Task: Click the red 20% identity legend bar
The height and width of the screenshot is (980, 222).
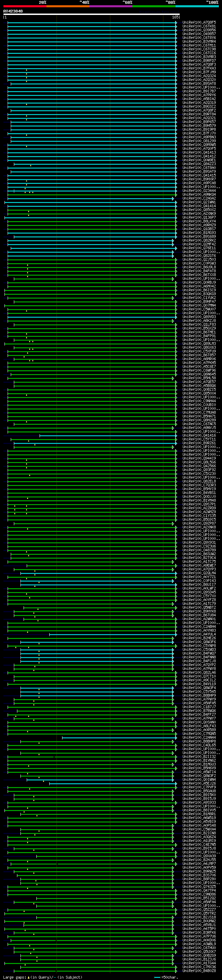Action: tap(25, 6)
